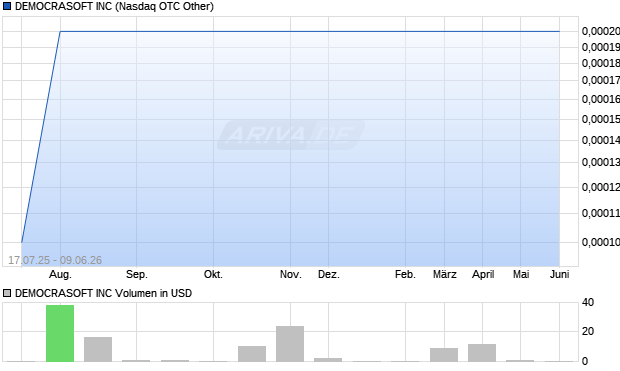Select the green volume bar at Aug.
Viewport: 620px width, 371px height.
[x=60, y=333]
